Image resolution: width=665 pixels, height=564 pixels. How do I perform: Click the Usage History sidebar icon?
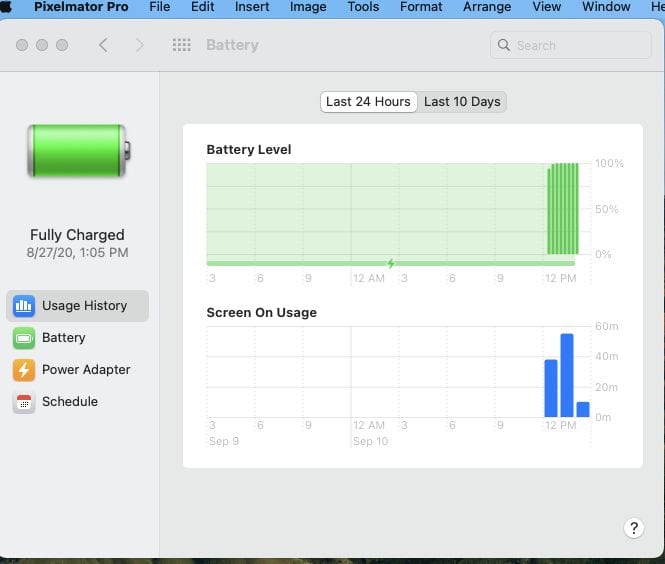[x=24, y=306]
